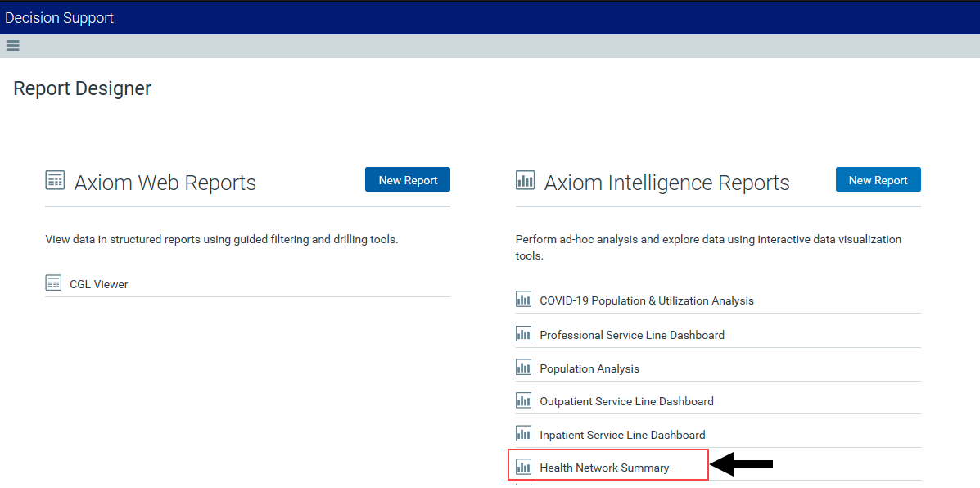
Task: Open the Outpatient Service Line Dashboard
Action: tap(626, 401)
